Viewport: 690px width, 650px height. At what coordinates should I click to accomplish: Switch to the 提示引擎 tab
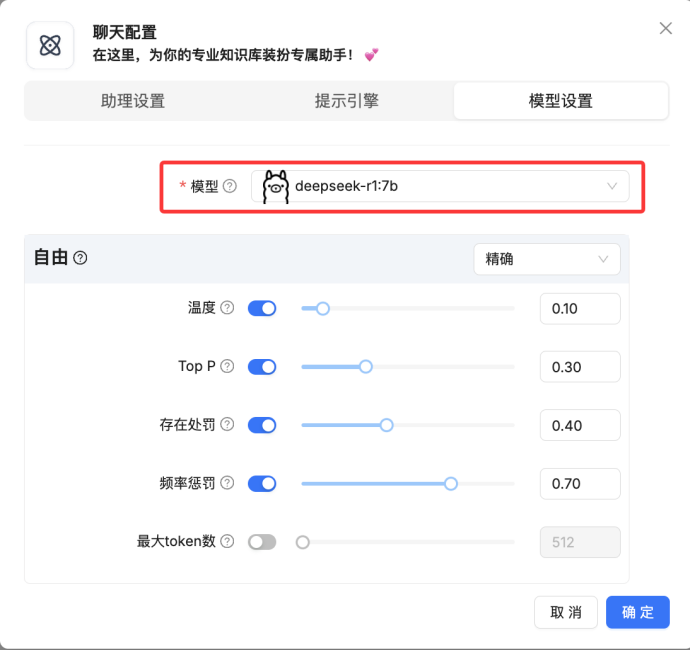347,101
